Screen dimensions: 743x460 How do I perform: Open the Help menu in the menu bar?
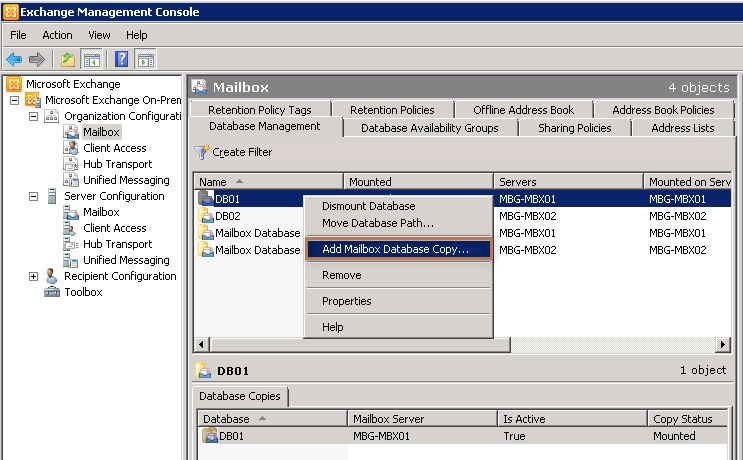(x=136, y=35)
